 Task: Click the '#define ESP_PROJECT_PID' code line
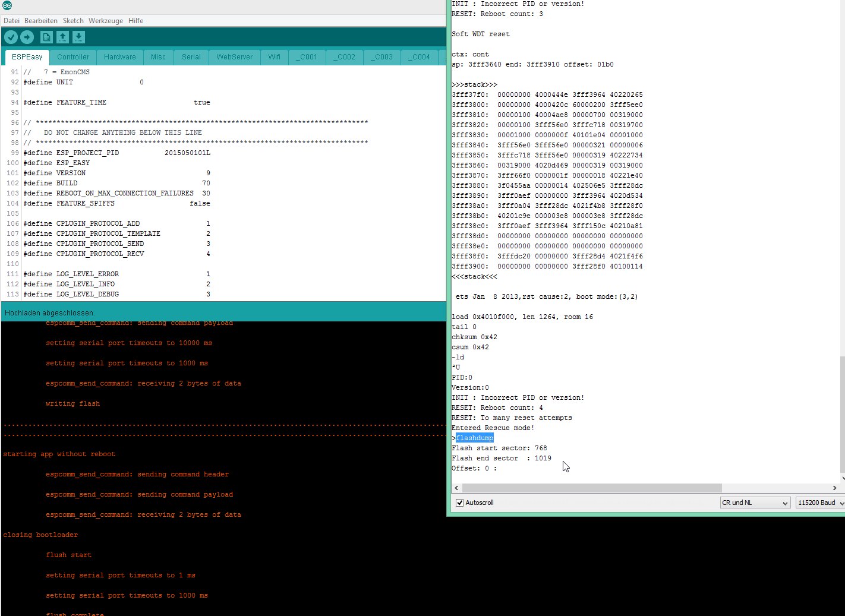(x=117, y=153)
